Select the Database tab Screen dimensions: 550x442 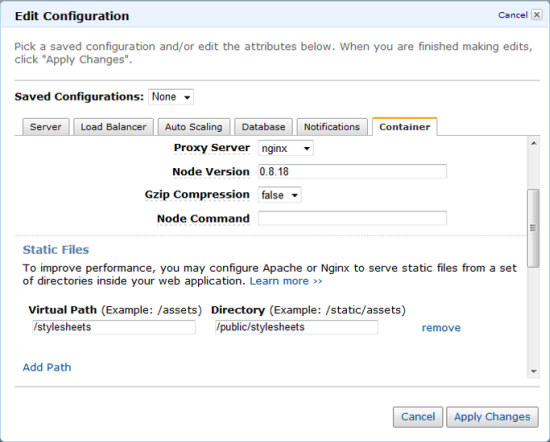coord(263,127)
